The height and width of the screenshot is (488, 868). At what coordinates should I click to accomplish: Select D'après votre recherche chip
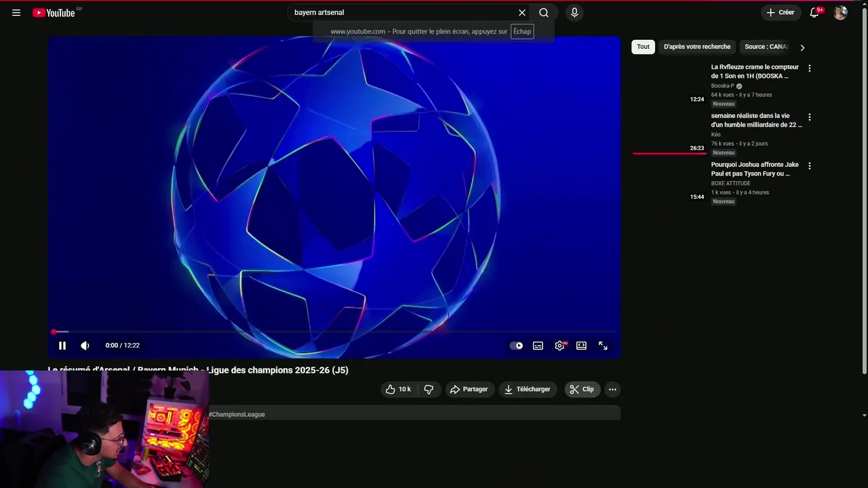(697, 47)
